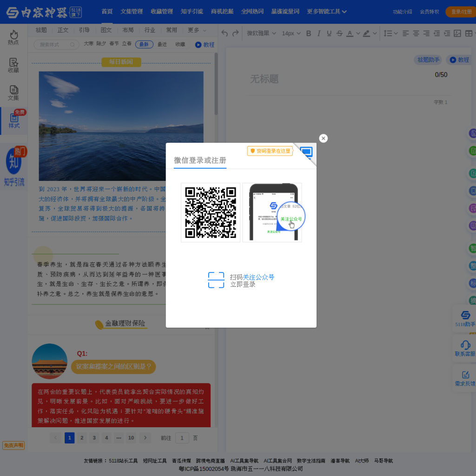476x476 pixels.
Task: Go to page 2 of styles
Action: pyautogui.click(x=82, y=438)
